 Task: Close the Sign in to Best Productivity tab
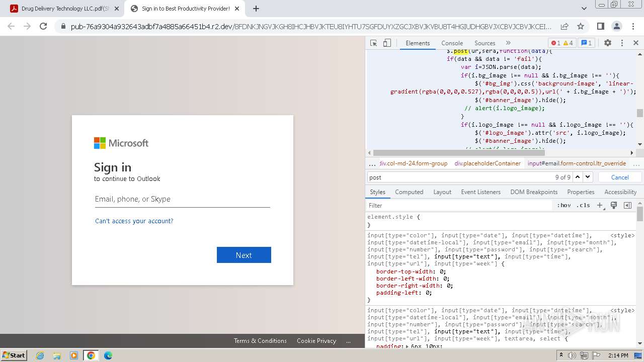click(x=237, y=9)
